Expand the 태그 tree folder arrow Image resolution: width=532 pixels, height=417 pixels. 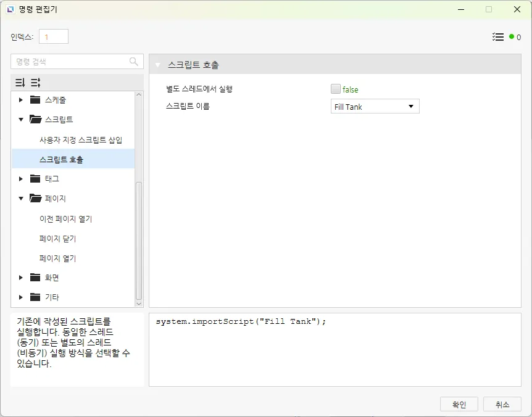(x=21, y=179)
